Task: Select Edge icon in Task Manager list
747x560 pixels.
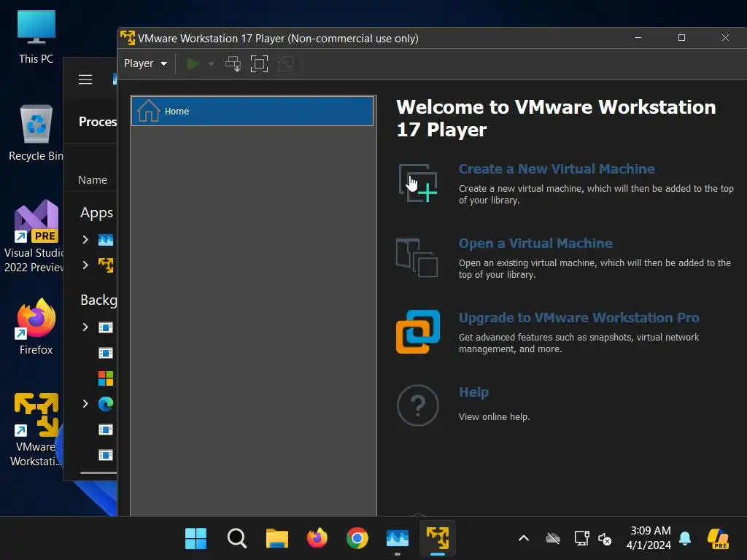Action: pos(106,404)
